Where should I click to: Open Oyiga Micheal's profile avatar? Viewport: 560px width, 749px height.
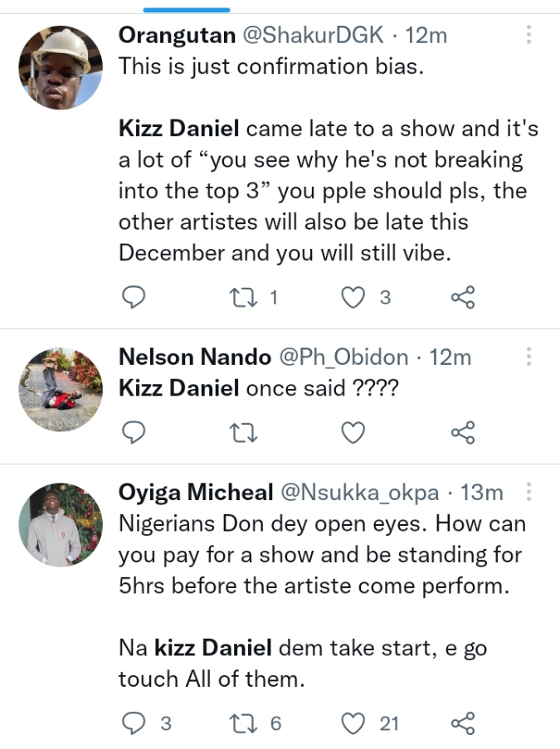pyautogui.click(x=60, y=524)
